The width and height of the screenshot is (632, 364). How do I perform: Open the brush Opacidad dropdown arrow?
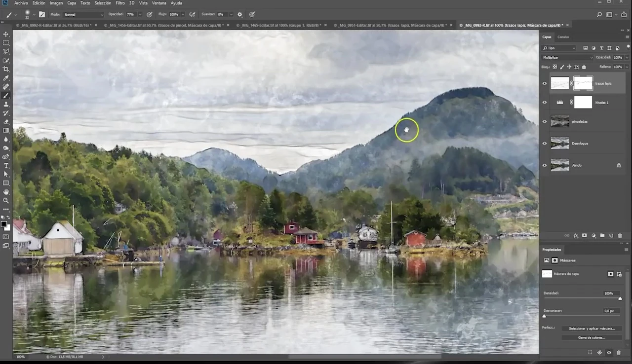coord(139,15)
